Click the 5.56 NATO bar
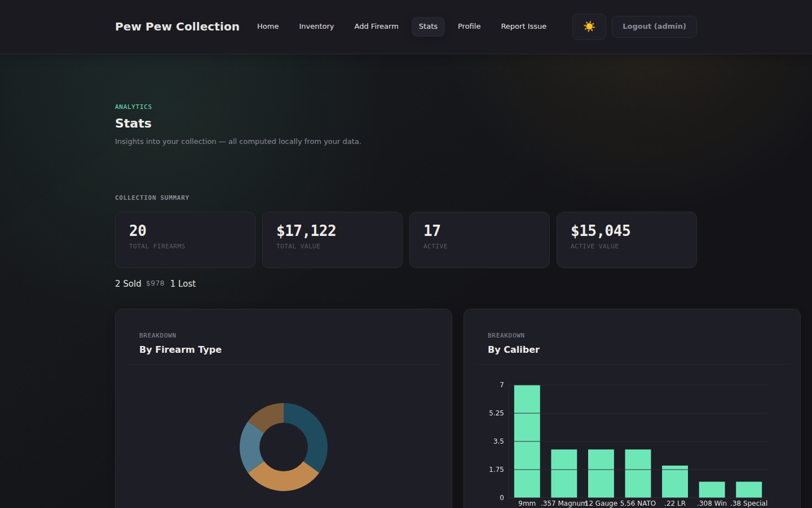812x508 pixels. 638,474
